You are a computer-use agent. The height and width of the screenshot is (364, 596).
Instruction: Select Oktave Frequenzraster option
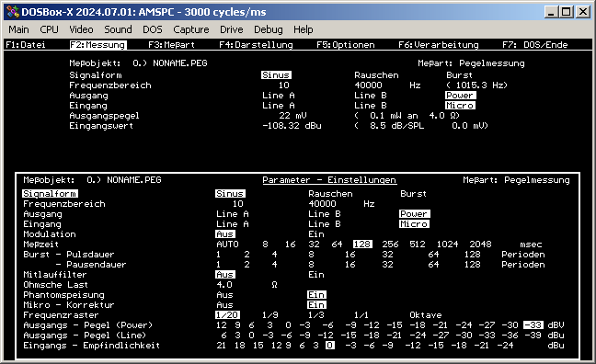[x=425, y=315]
